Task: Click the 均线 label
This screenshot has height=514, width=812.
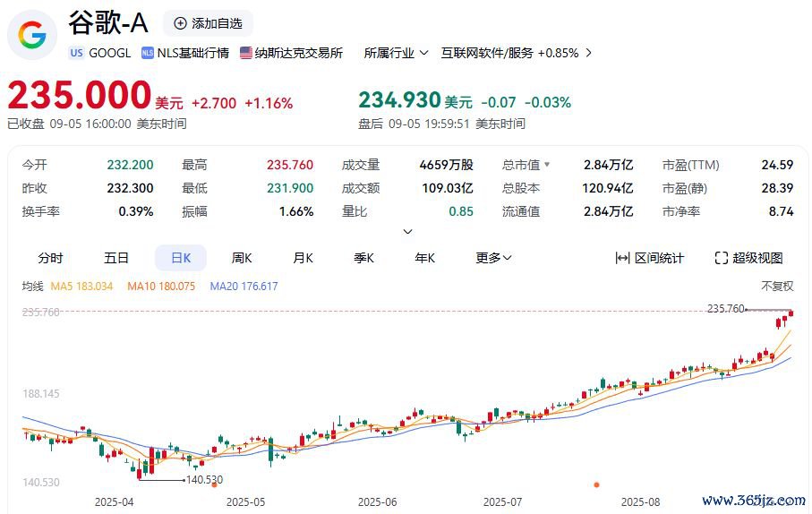Action: click(32, 286)
